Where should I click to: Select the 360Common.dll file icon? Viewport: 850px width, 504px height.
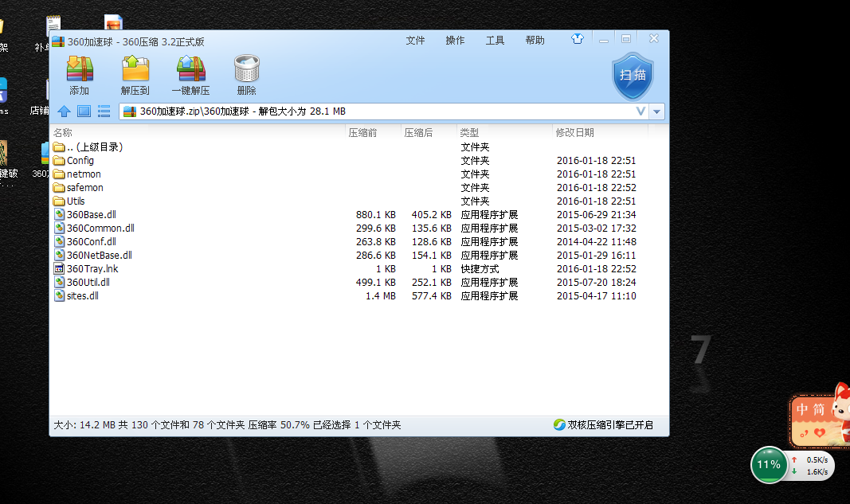coord(59,229)
